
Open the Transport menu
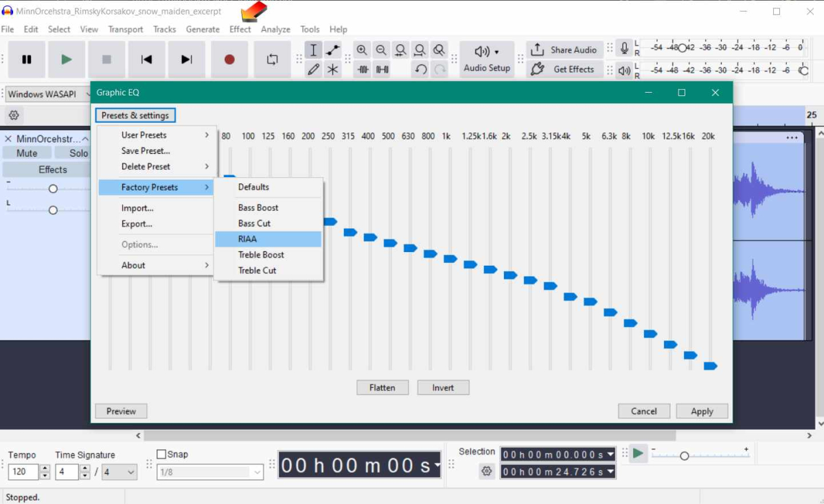tap(126, 30)
